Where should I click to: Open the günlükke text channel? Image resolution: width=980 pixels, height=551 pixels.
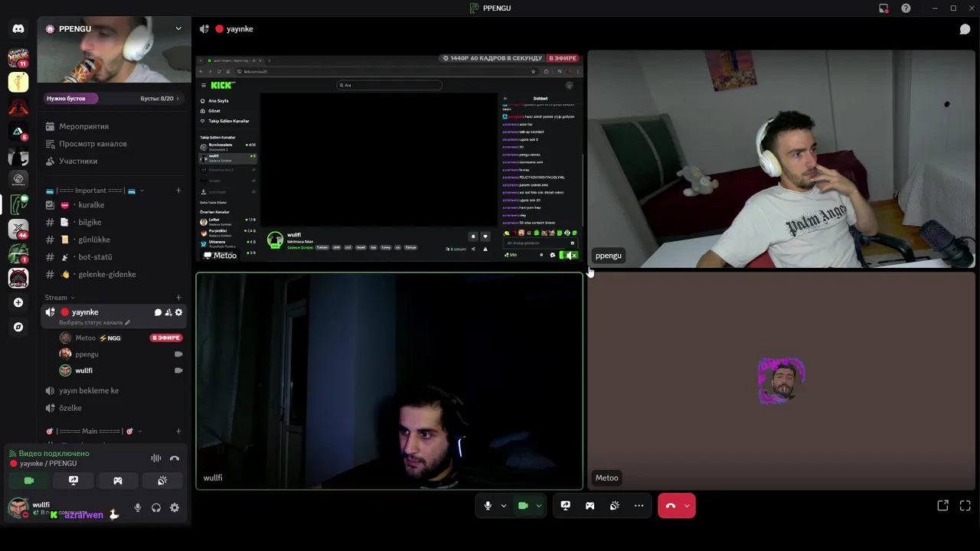[x=114, y=240]
